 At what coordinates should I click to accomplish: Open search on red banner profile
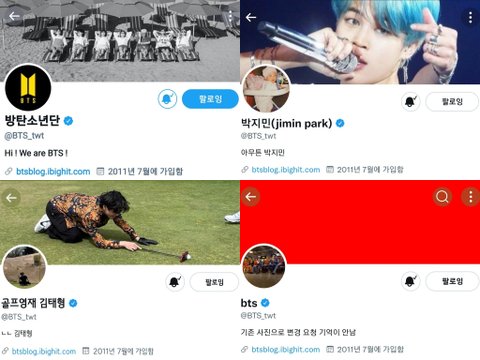click(x=442, y=197)
